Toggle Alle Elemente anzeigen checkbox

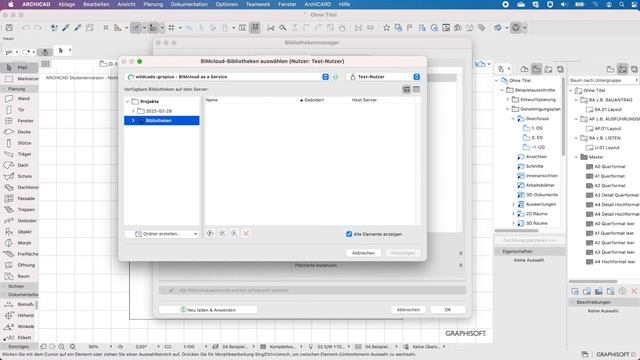coord(349,234)
